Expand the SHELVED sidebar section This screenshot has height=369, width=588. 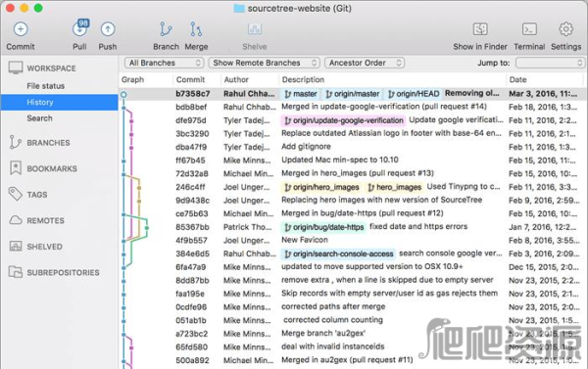45,247
